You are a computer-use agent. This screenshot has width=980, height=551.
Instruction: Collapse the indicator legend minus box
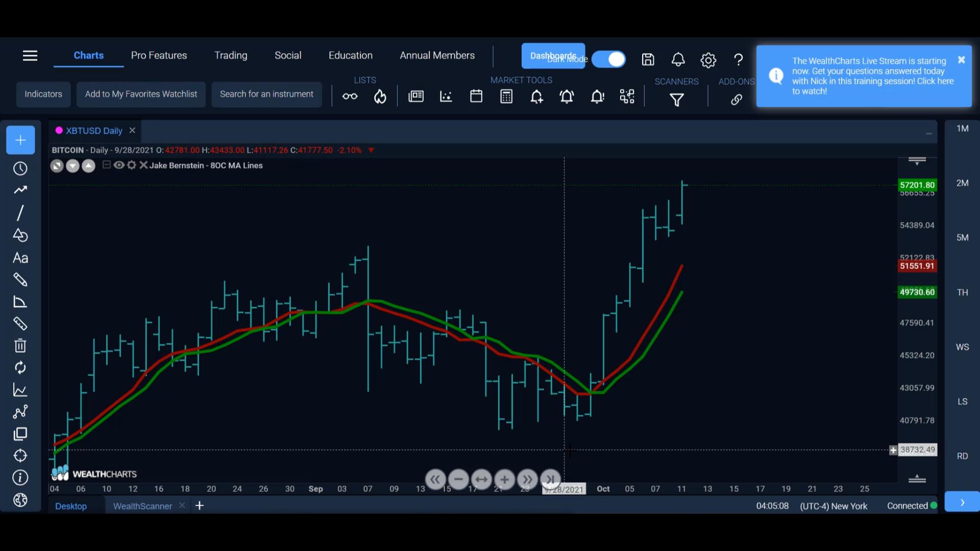coord(106,165)
